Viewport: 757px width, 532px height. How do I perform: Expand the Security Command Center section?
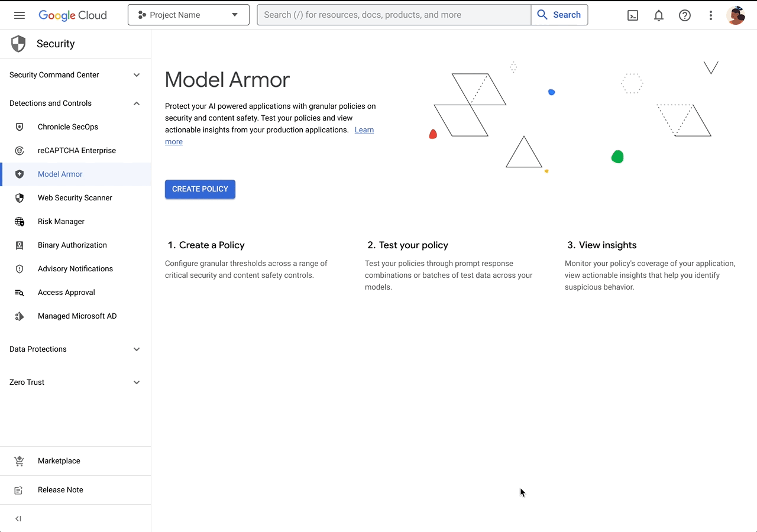click(75, 75)
